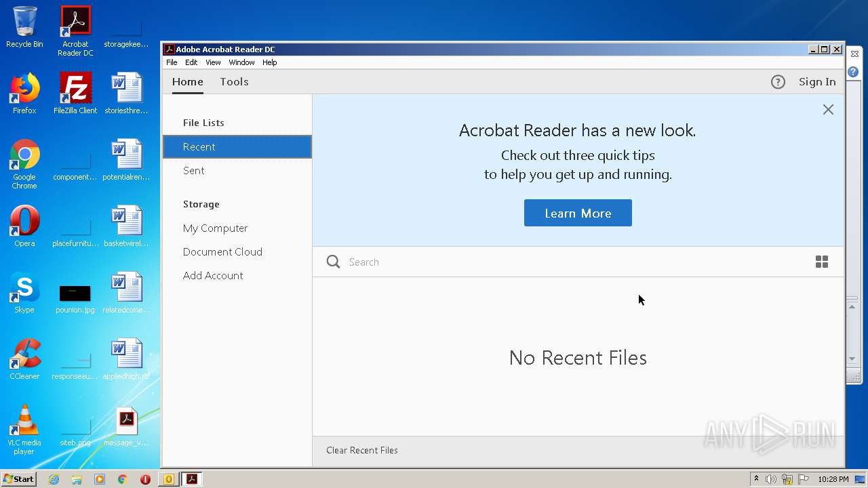Click the Help question mark icon
Image resolution: width=868 pixels, height=488 pixels.
click(x=778, y=82)
